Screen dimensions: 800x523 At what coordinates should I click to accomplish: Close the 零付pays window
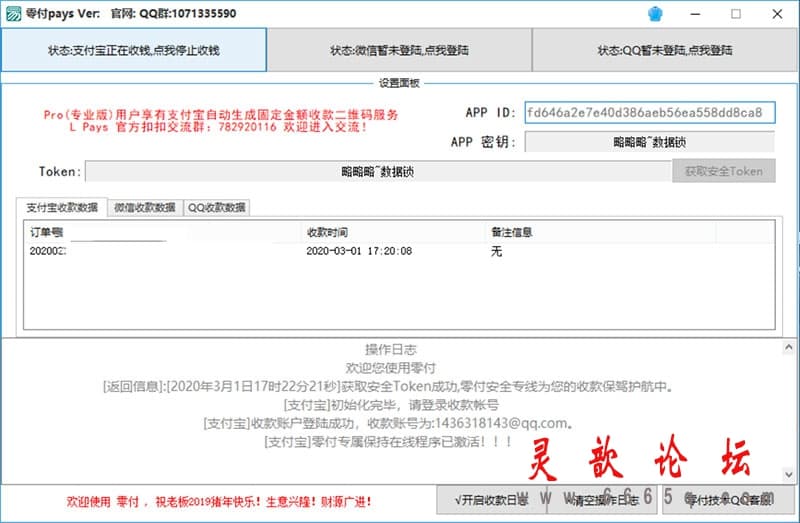[x=777, y=14]
